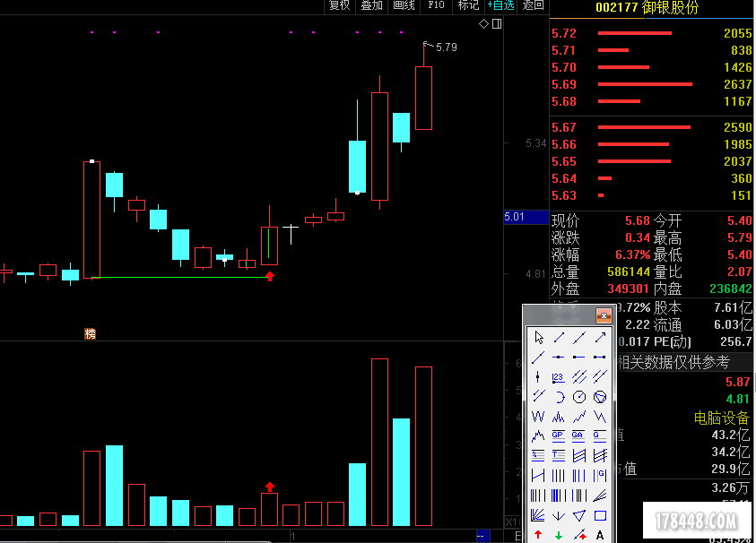Toggle the side panel layout icon
Image resolution: width=756 pixels, height=543 pixels.
tap(497, 23)
